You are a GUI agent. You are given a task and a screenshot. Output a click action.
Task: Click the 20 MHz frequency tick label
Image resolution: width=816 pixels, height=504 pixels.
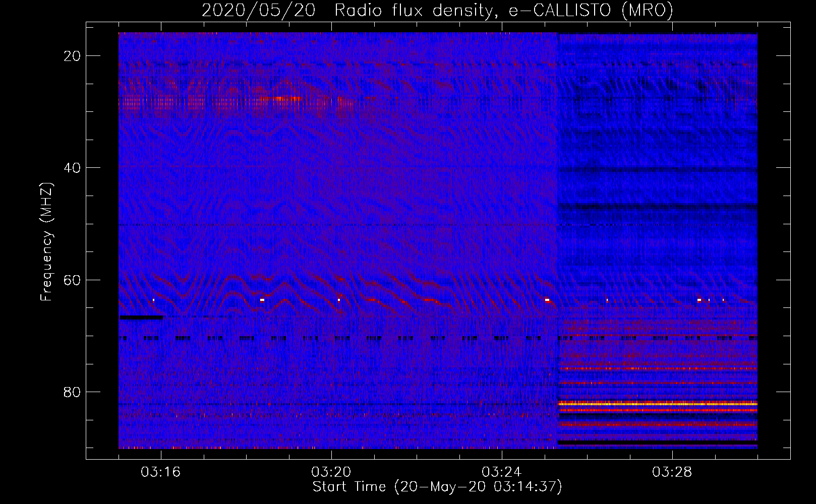point(72,56)
